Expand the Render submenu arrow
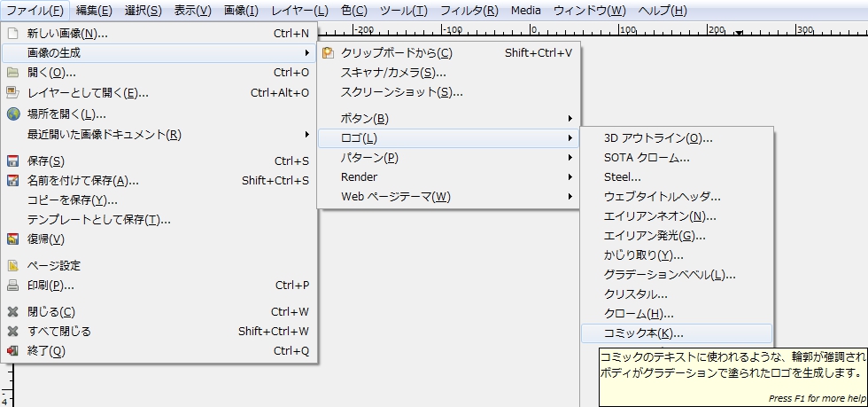 (x=570, y=177)
